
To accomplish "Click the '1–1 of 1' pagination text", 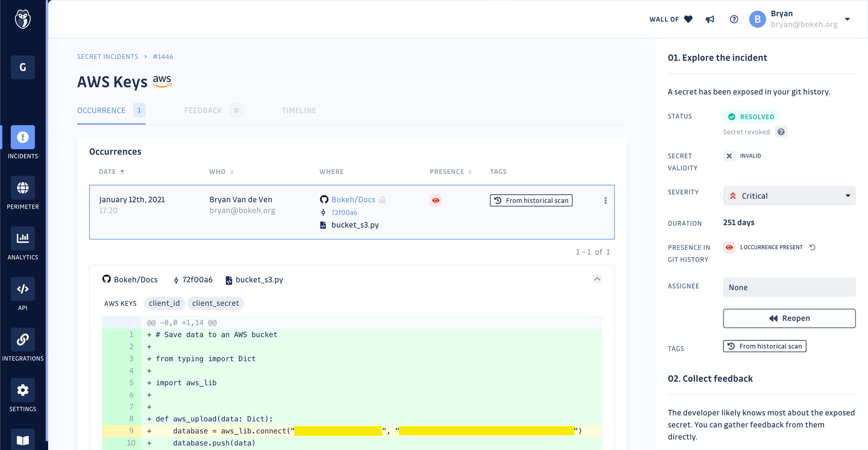I will tap(593, 252).
